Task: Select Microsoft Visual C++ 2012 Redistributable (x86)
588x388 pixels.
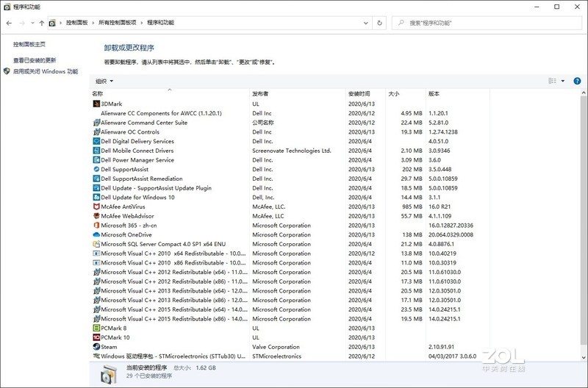Action: point(290,281)
